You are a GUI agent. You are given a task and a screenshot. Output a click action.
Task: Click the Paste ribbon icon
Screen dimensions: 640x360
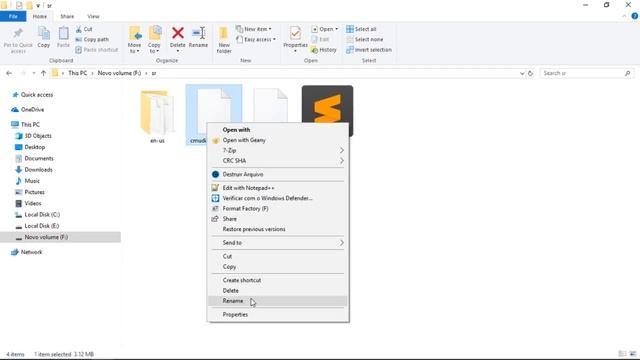[x=63, y=38]
